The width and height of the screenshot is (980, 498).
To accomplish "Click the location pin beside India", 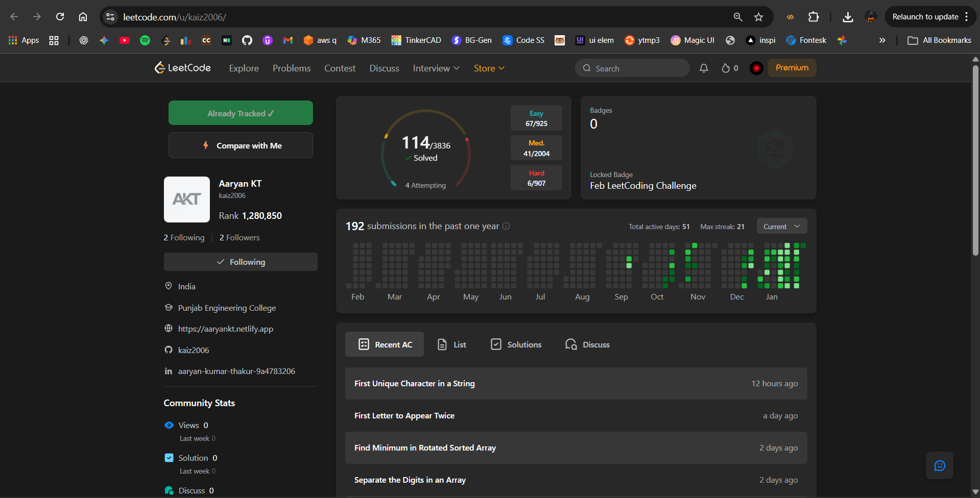I will click(x=169, y=286).
